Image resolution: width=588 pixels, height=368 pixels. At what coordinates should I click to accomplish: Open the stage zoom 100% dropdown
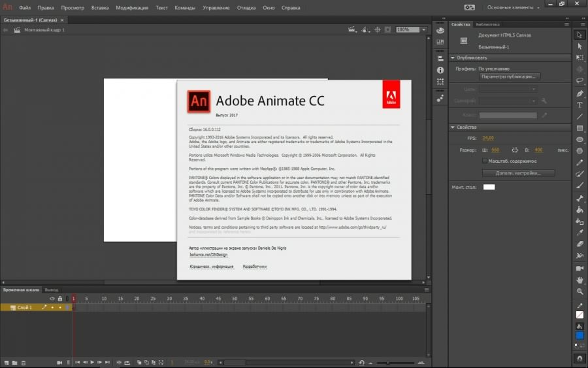tap(423, 29)
